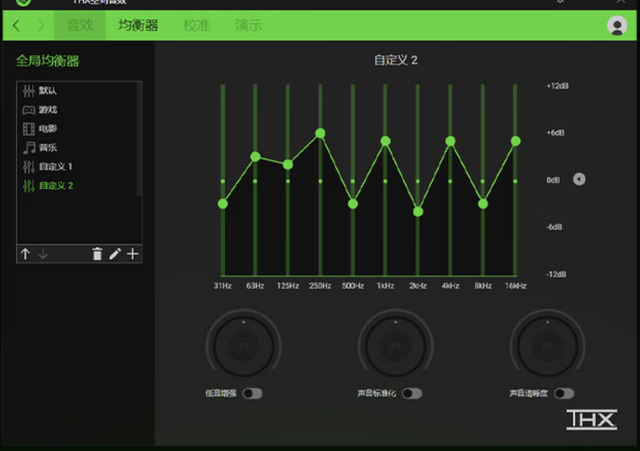This screenshot has width=640, height=451.
Task: Click the forward navigation arrow
Action: [41, 25]
